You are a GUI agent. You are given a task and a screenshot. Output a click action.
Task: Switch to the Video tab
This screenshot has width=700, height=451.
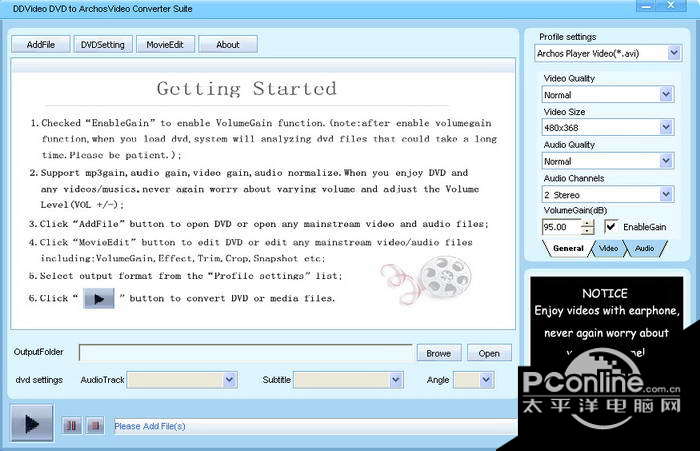point(608,248)
